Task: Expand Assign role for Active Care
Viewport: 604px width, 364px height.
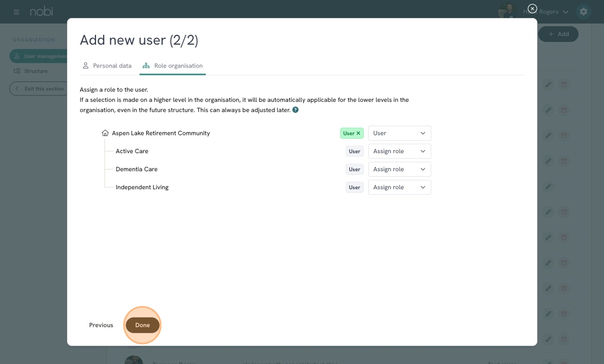Action: [x=399, y=152]
